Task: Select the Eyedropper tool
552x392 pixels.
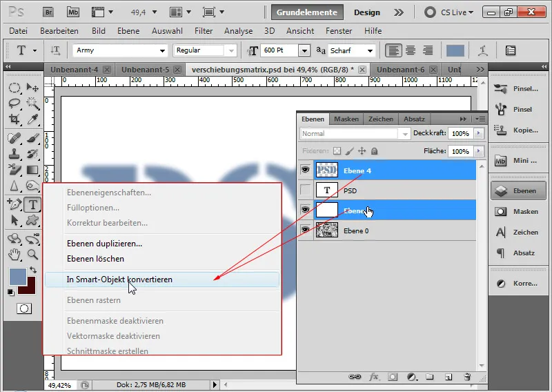Action: [x=32, y=119]
